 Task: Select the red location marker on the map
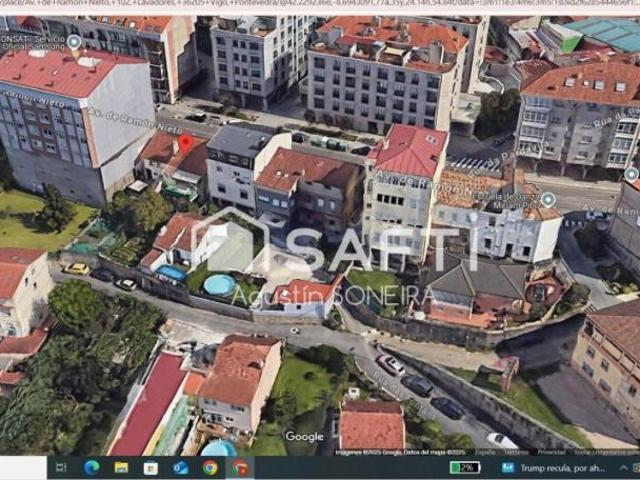[185, 144]
